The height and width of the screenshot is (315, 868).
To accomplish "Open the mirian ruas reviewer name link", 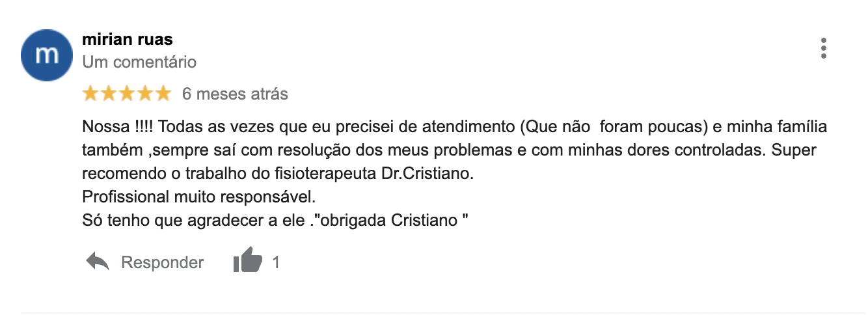I will pyautogui.click(x=128, y=39).
